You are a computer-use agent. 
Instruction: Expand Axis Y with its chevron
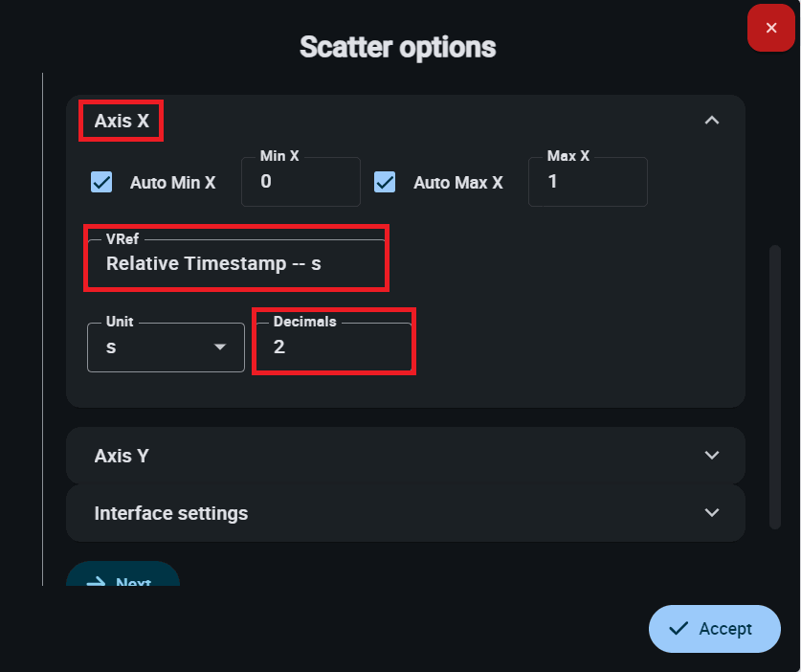pyautogui.click(x=711, y=456)
